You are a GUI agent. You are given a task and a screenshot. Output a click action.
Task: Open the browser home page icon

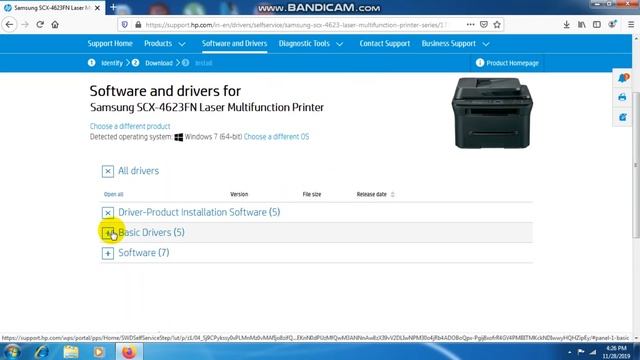pos(55,24)
